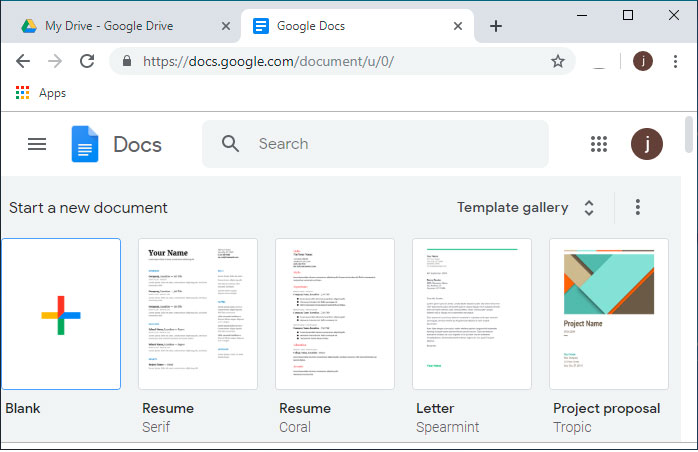Open the Resume Coral template
The height and width of the screenshot is (452, 698).
335,314
